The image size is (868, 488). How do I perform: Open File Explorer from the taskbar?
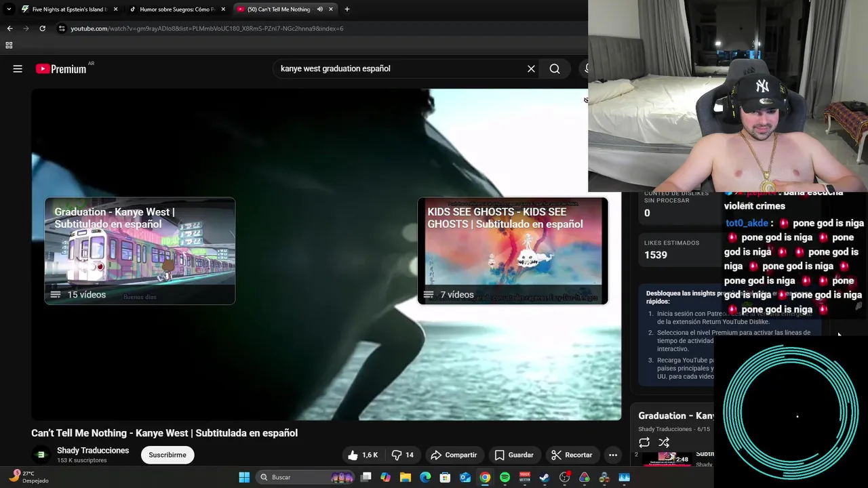(406, 477)
